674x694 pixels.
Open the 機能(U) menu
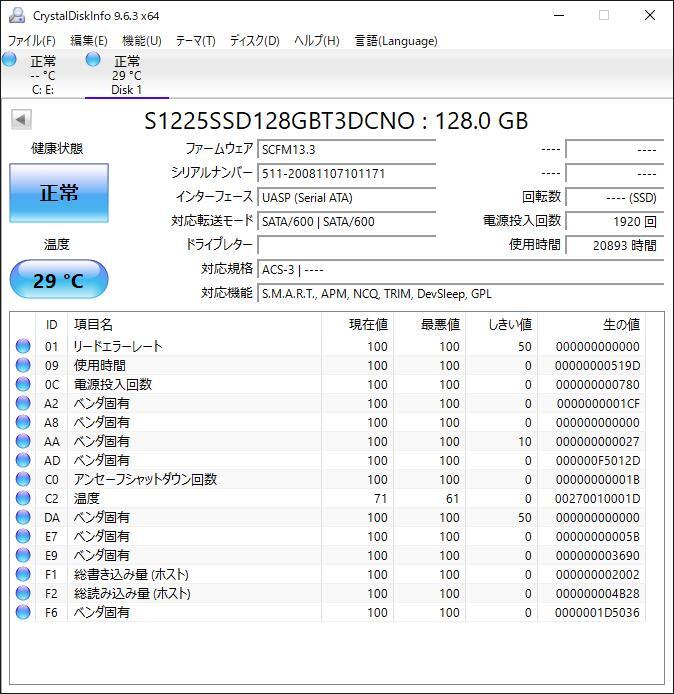tap(142, 41)
